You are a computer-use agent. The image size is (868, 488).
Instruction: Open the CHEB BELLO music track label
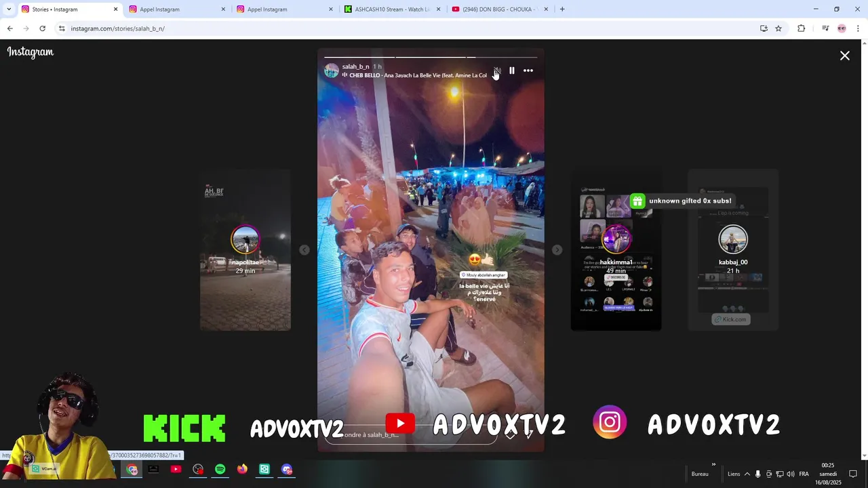(414, 75)
